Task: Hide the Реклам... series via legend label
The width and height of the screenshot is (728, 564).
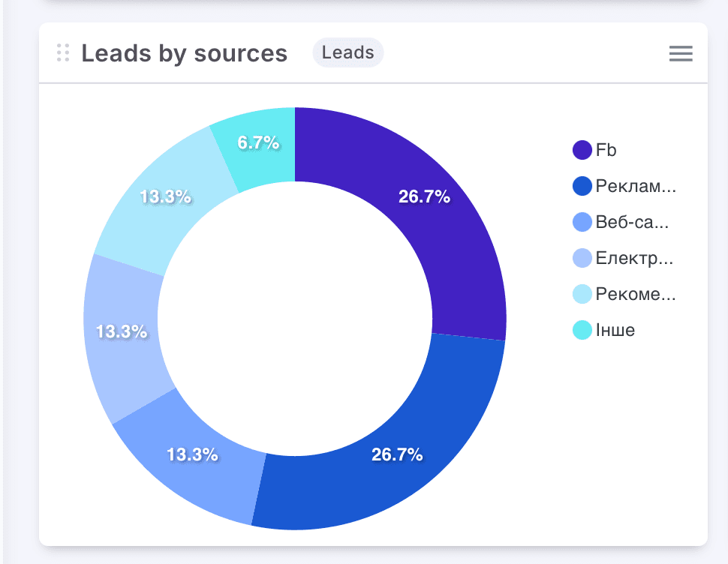Action: 636,186
